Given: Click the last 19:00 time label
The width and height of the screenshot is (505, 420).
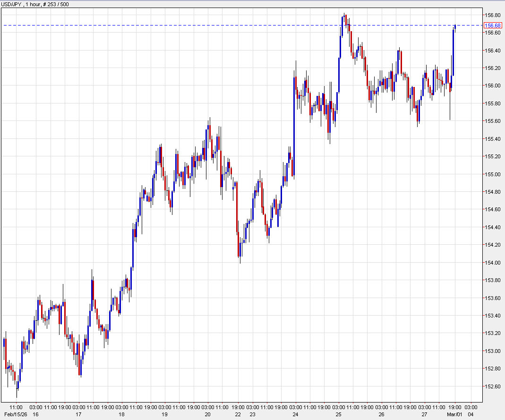Looking at the screenshot, I should [x=454, y=406].
